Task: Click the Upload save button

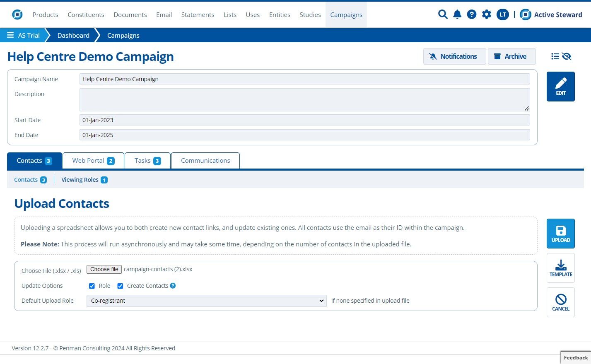Action: pyautogui.click(x=561, y=234)
